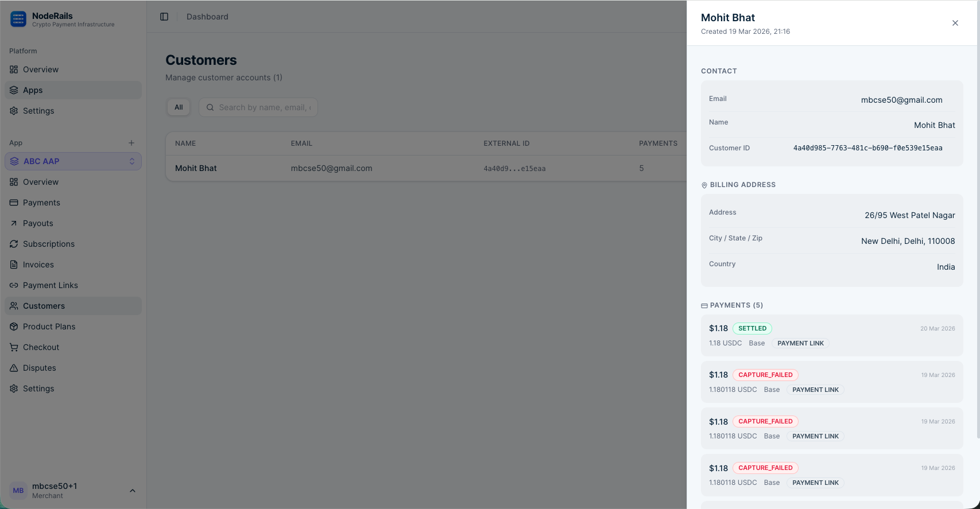Open Disputes in the sidebar
Screen dimensions: 980x509
(40, 368)
